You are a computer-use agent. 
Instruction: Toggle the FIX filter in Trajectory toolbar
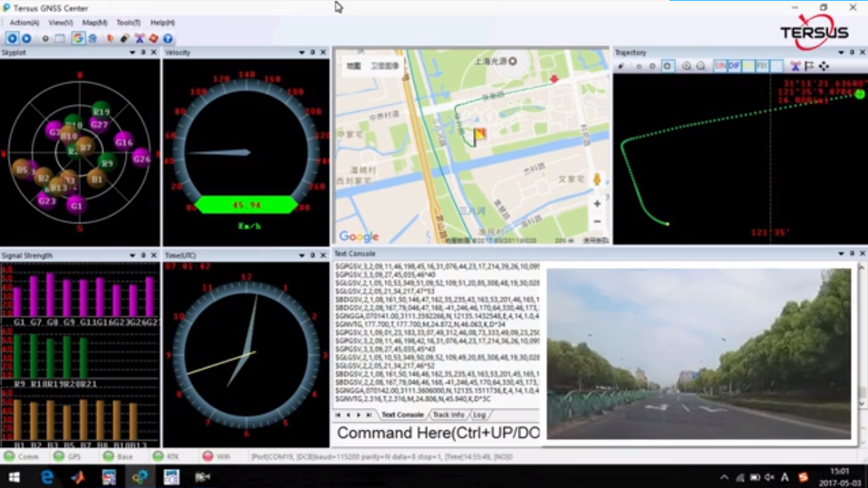click(762, 66)
